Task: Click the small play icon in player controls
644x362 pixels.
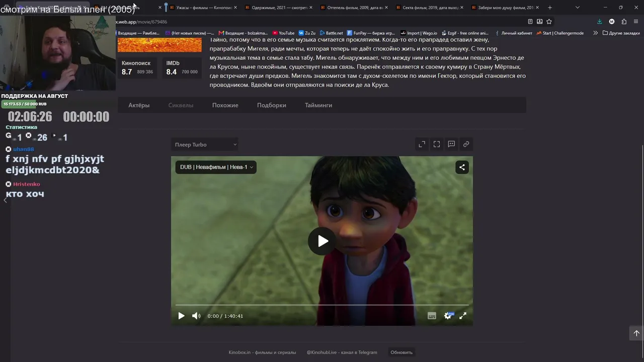Action: [x=181, y=316]
